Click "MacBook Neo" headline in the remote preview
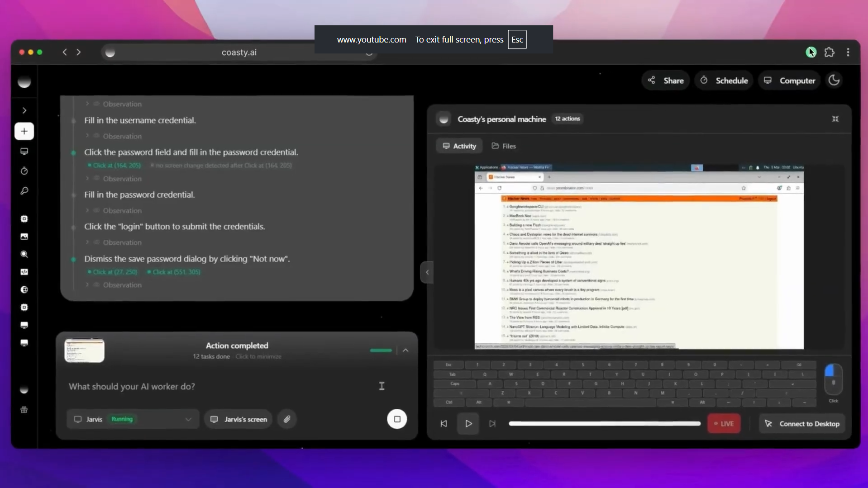The height and width of the screenshot is (488, 868). coord(520,216)
